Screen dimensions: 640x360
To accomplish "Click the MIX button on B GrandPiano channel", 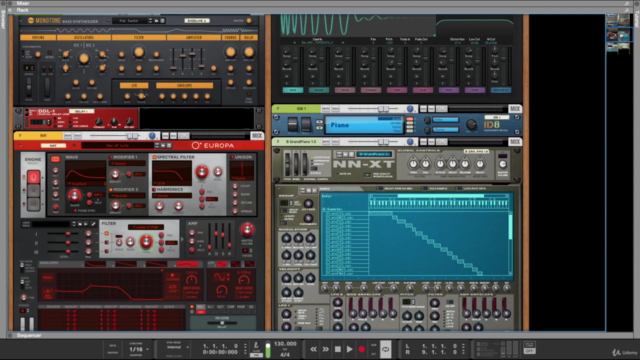I will coord(515,142).
